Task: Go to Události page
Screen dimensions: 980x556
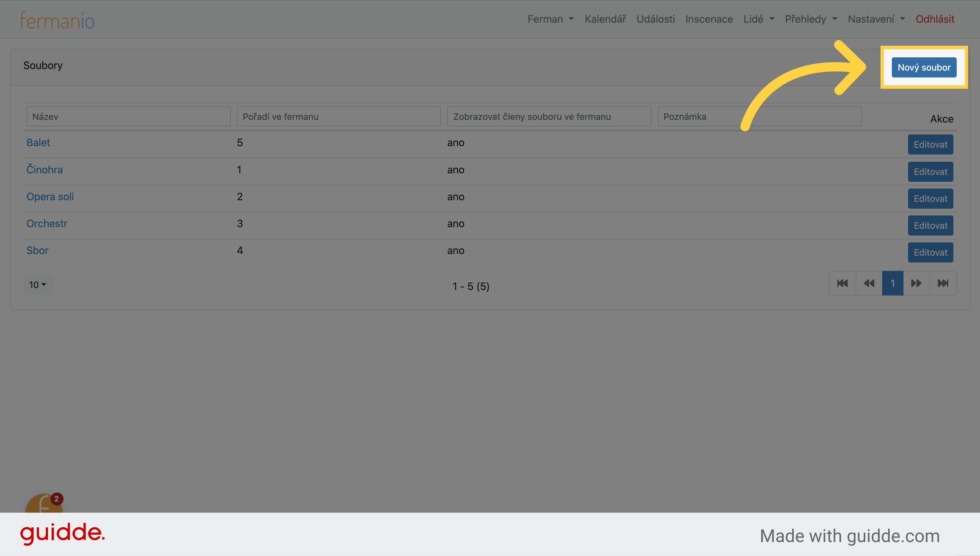Action: pos(656,19)
